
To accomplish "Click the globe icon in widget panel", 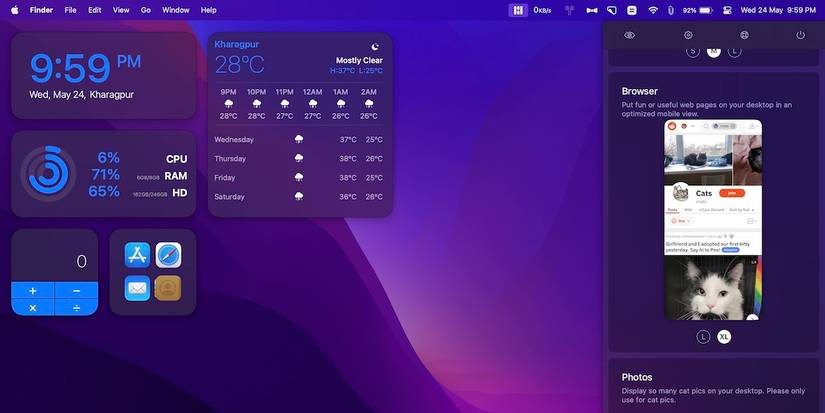I will pos(744,35).
